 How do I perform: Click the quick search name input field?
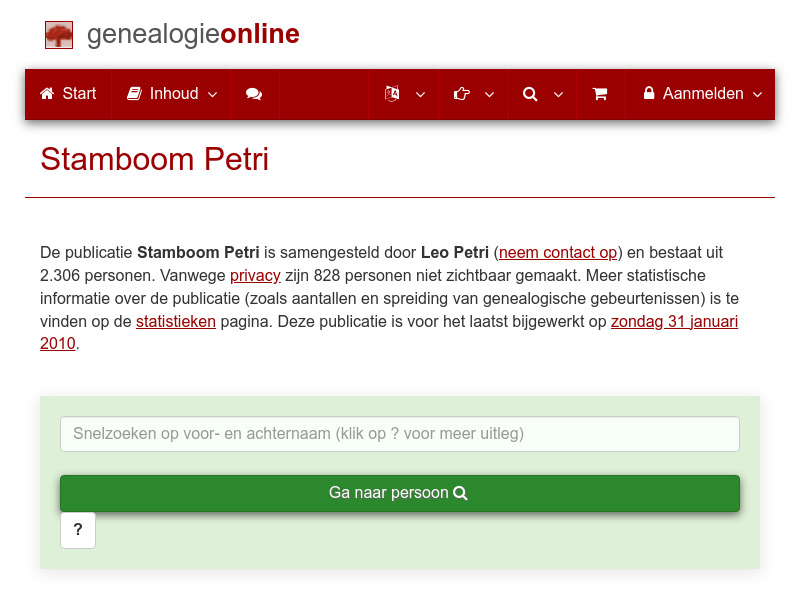[x=399, y=433]
